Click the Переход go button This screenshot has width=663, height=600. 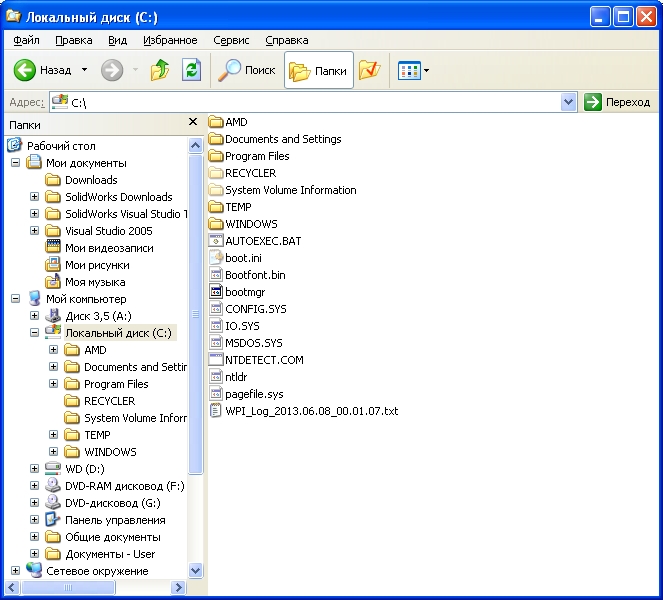(x=617, y=102)
